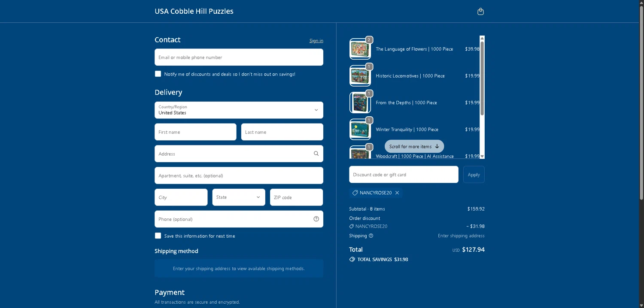
Task: Open the Country/Region dropdown
Action: (239, 110)
